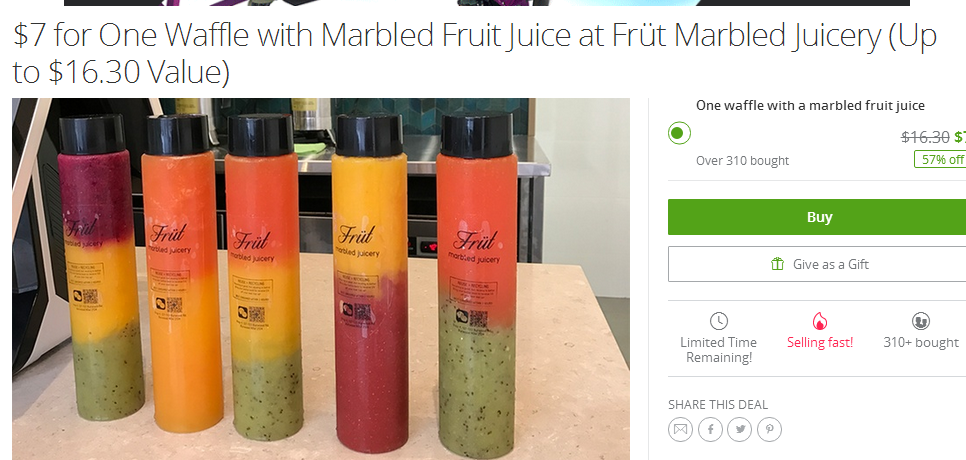The height and width of the screenshot is (460, 966).
Task: Click the deal title heading
Action: coord(474,54)
